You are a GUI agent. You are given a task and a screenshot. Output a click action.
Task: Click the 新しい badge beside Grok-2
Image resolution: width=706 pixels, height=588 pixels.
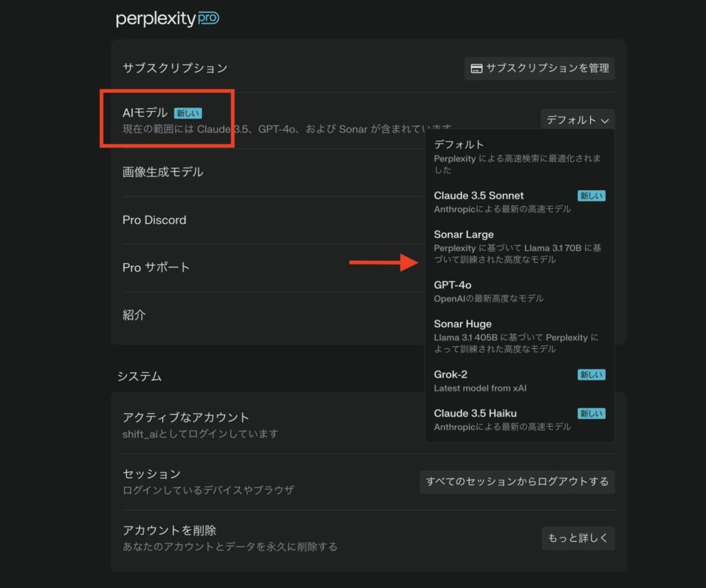592,375
